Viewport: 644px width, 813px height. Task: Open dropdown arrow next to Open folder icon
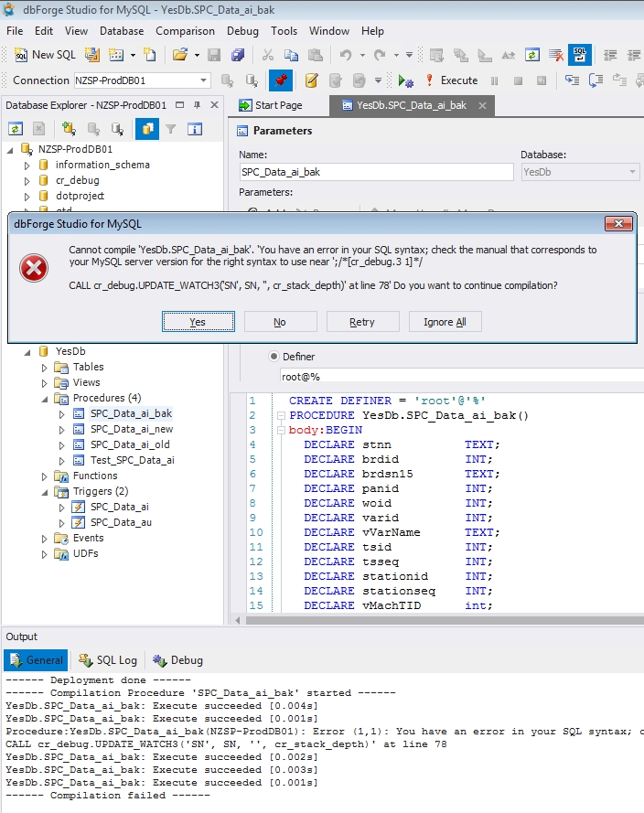click(197, 55)
